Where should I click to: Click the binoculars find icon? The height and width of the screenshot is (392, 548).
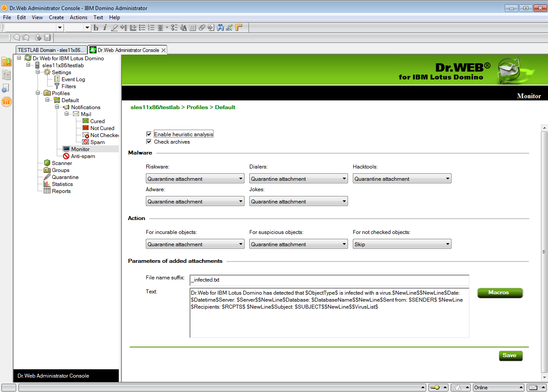(221, 28)
